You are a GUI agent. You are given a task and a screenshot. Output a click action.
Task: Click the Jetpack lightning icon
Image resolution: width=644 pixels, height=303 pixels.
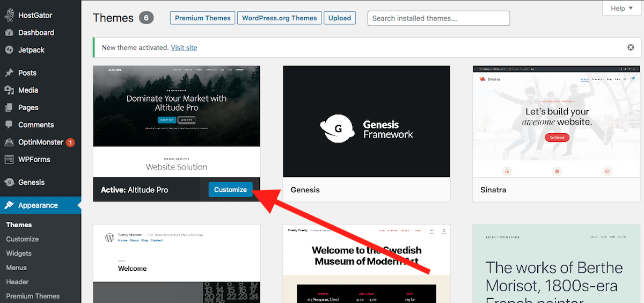(x=9, y=50)
